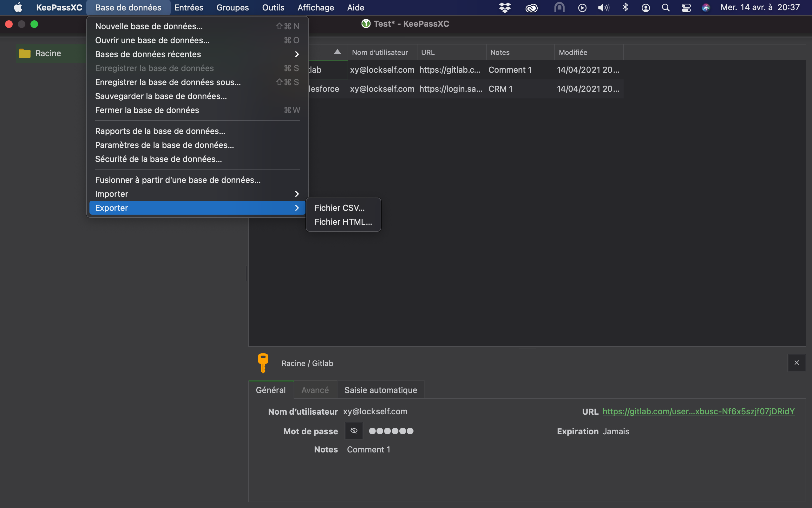The height and width of the screenshot is (508, 812).
Task: Select the Gitlab entry row title
Action: tap(328, 70)
